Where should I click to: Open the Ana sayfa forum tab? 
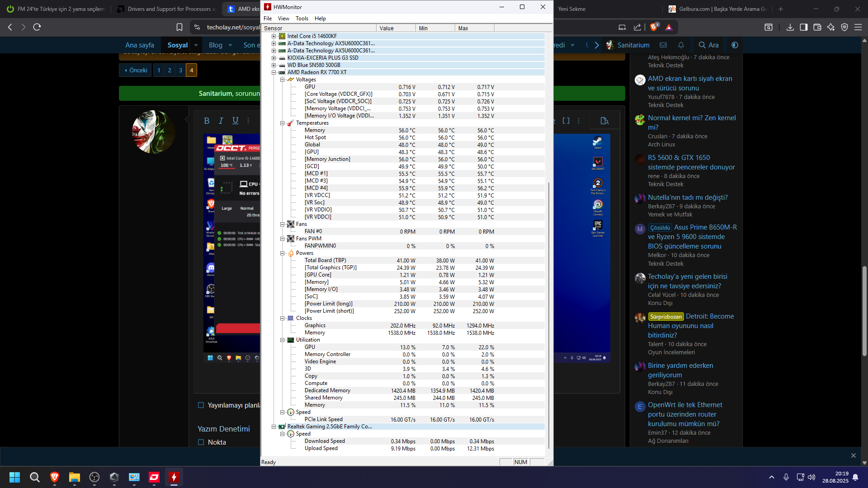[140, 45]
